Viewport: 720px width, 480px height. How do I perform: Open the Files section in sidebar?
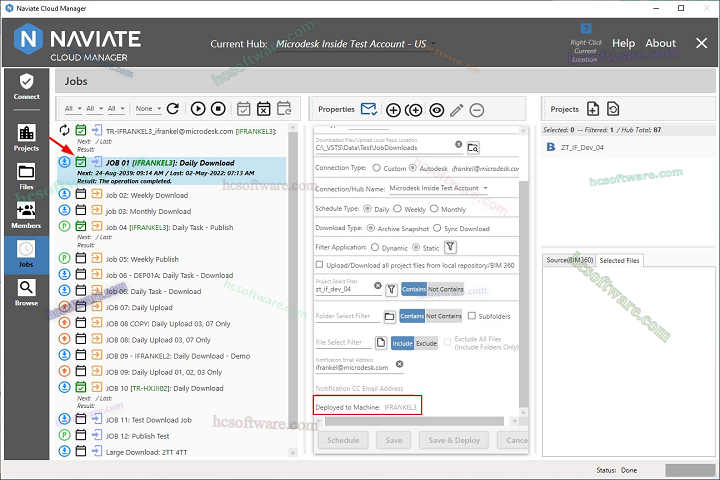[x=26, y=177]
